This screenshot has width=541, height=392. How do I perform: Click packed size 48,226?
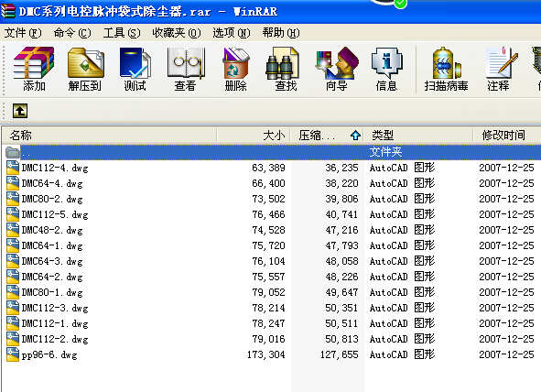(x=341, y=277)
